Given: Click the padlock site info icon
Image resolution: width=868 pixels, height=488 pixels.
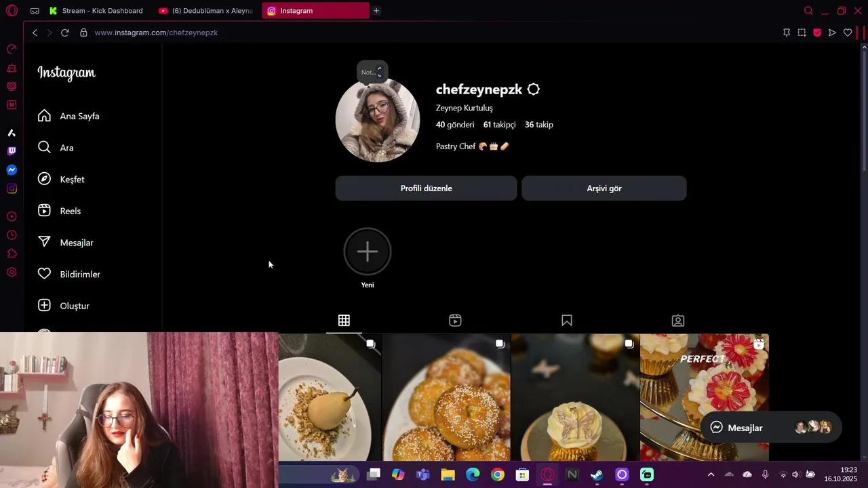Looking at the screenshot, I should (x=83, y=33).
